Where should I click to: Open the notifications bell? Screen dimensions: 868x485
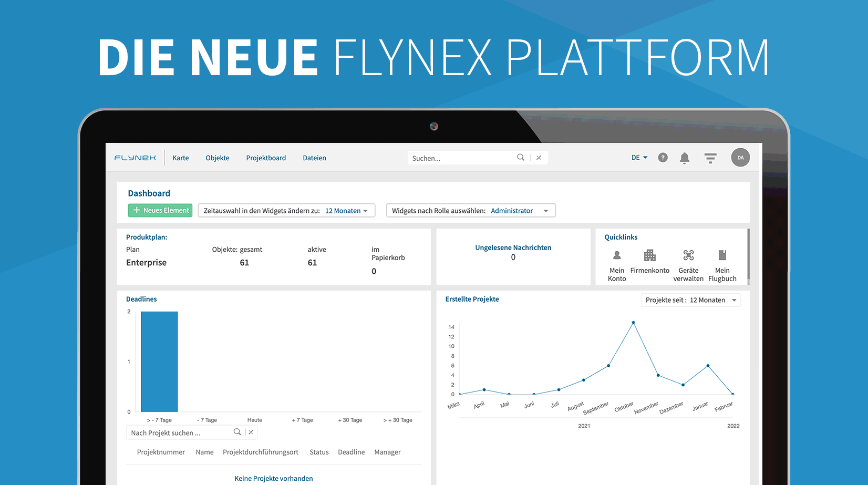(x=684, y=158)
